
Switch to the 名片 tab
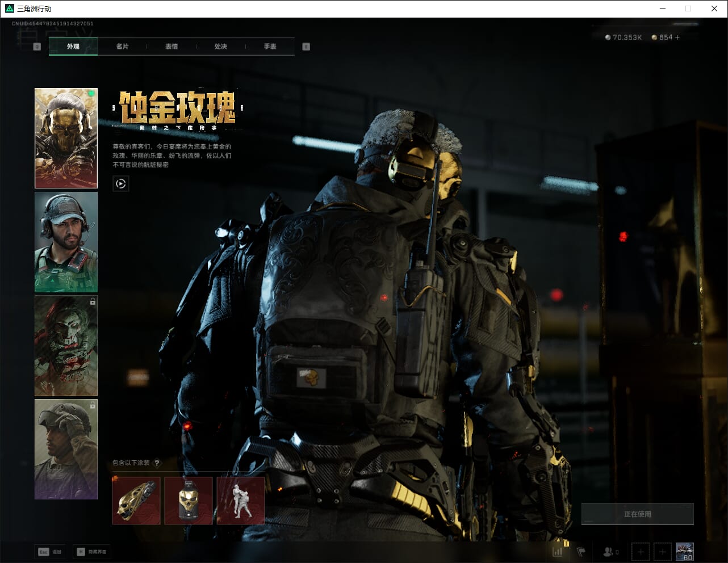[x=122, y=47]
